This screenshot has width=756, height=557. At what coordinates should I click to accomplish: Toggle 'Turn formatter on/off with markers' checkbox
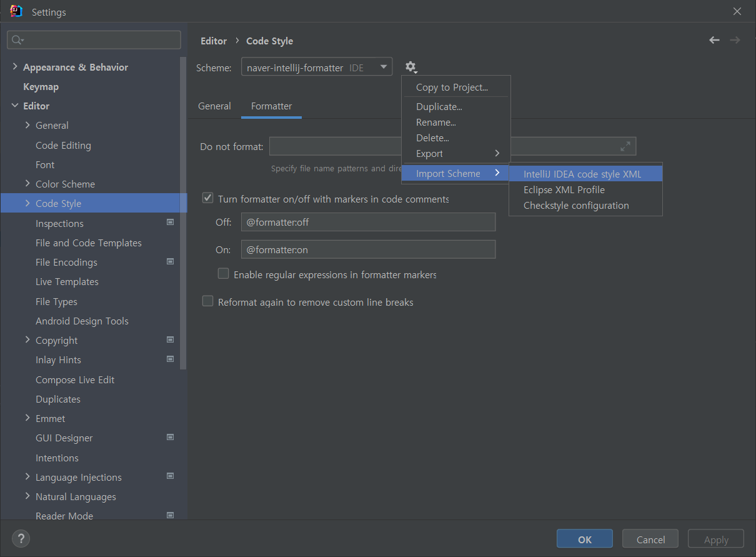click(x=208, y=198)
